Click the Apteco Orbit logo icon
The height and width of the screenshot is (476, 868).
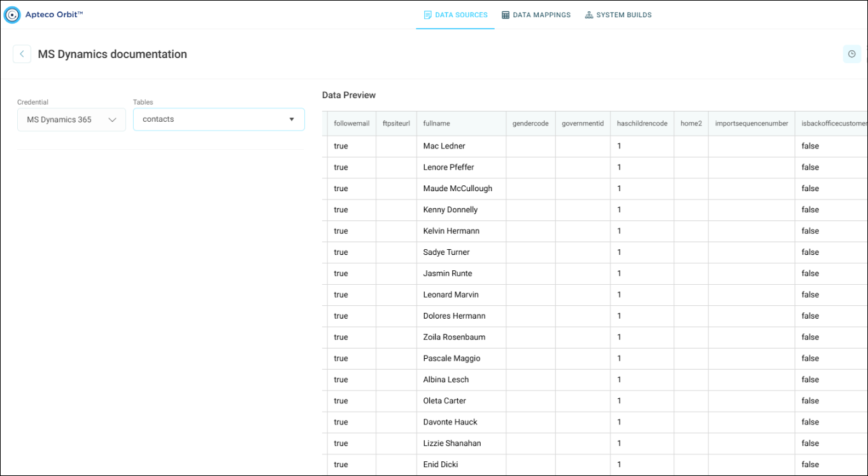[12, 15]
